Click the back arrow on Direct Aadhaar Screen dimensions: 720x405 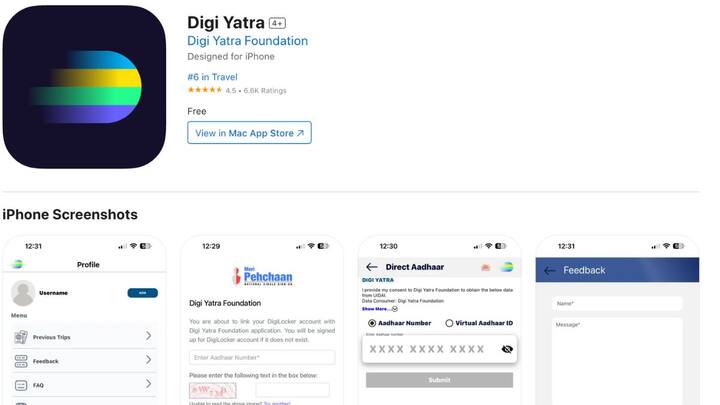point(372,267)
